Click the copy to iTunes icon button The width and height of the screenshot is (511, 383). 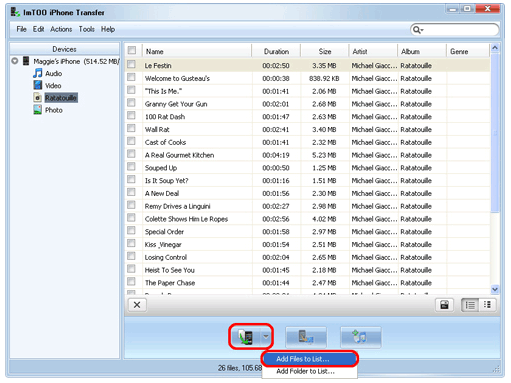pos(360,337)
